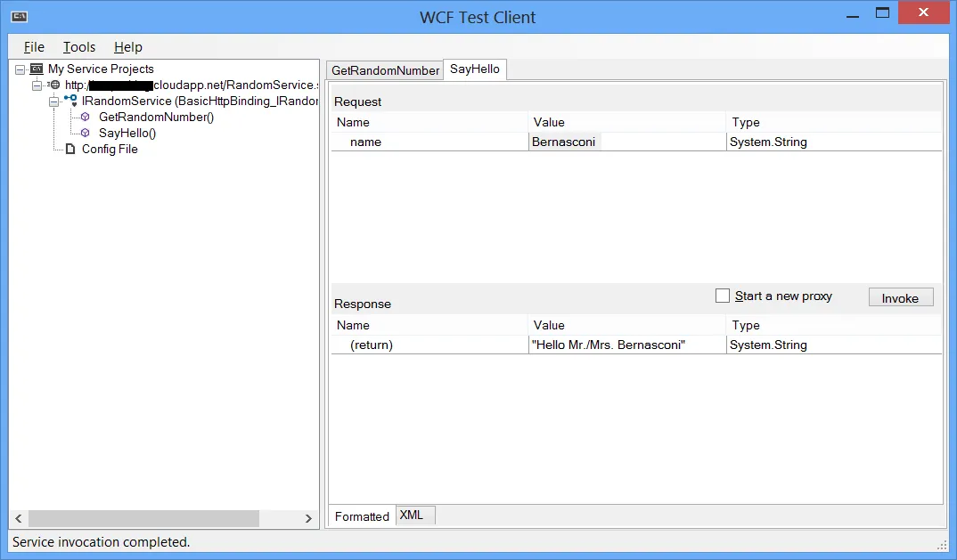Enable the Start a new proxy checkbox

coord(723,296)
